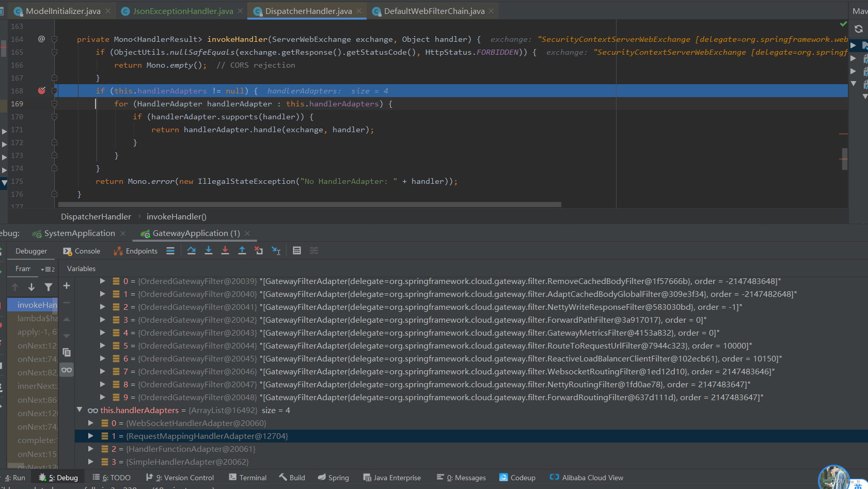This screenshot has width=868, height=489.
Task: Click the Trace Current Stream Chain icon
Action: [x=314, y=250]
